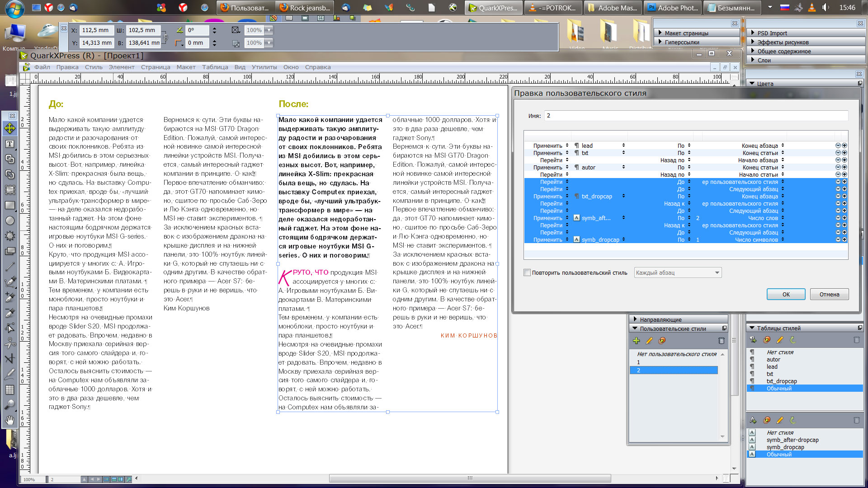The image size is (868, 488).
Task: Select the Table tool
Action: (10, 389)
